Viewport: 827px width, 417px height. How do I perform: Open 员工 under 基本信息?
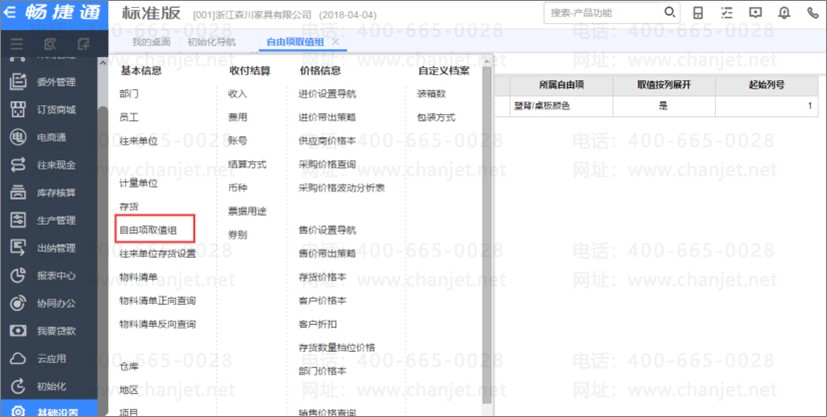point(129,117)
